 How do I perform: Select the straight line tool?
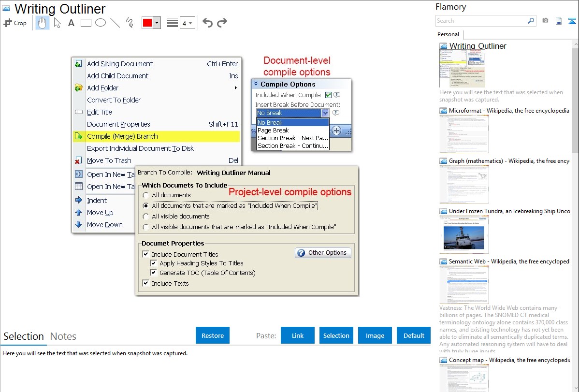point(115,23)
